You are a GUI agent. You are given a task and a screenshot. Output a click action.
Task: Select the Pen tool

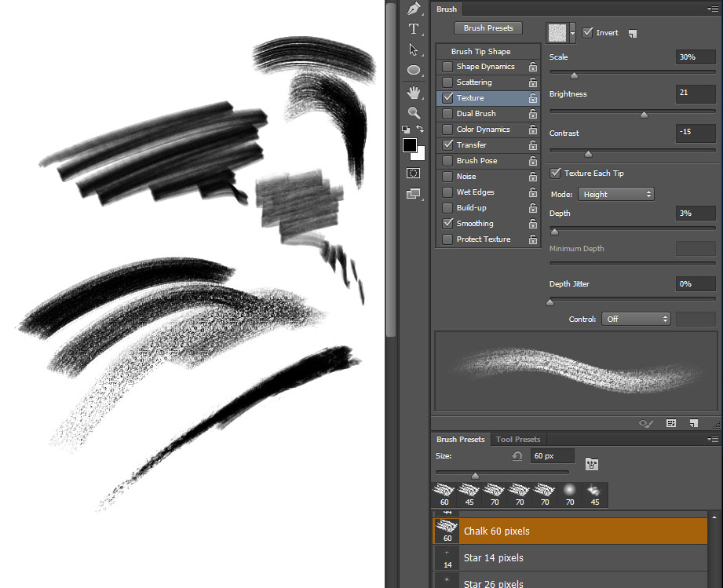[x=414, y=9]
